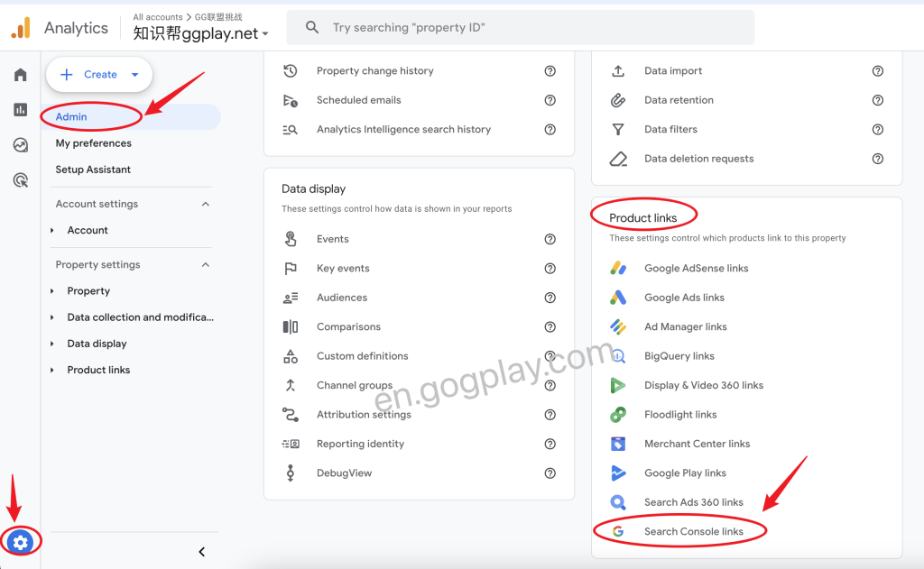924x569 pixels.
Task: Click the Merchant Center icon
Action: point(618,444)
